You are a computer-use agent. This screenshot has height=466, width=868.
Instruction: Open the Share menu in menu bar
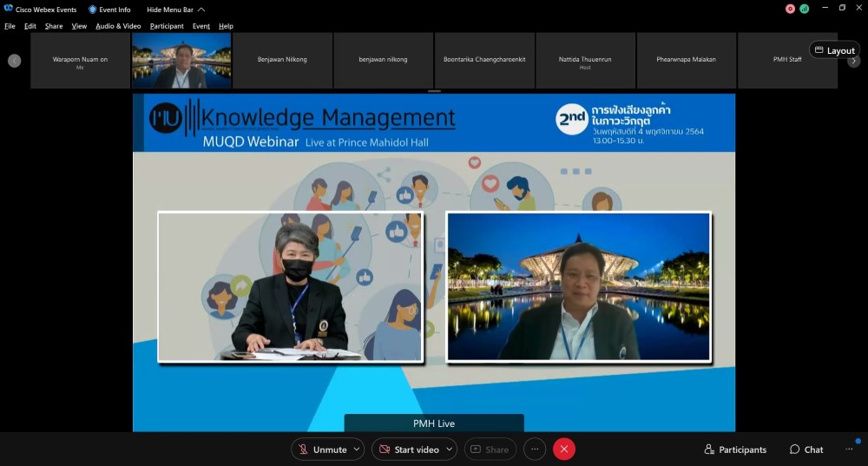pyautogui.click(x=54, y=26)
